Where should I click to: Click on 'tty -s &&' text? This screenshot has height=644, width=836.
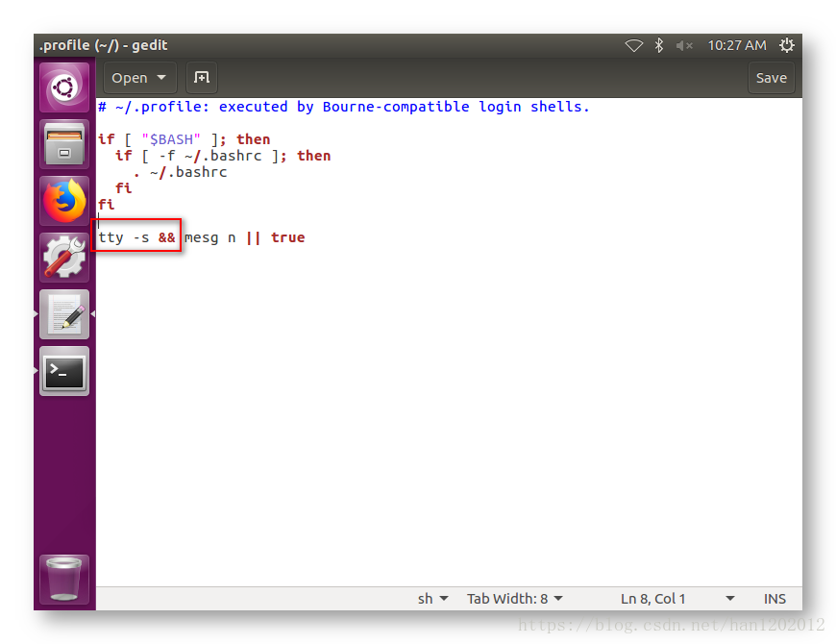(x=136, y=237)
